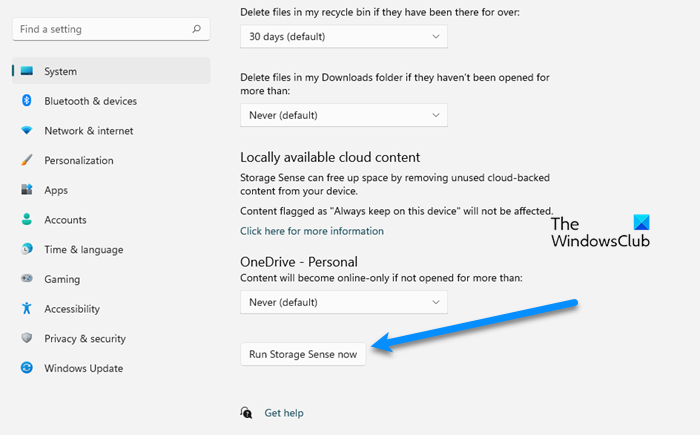700x435 pixels.
Task: Click the Windows Update icon
Action: 27,368
